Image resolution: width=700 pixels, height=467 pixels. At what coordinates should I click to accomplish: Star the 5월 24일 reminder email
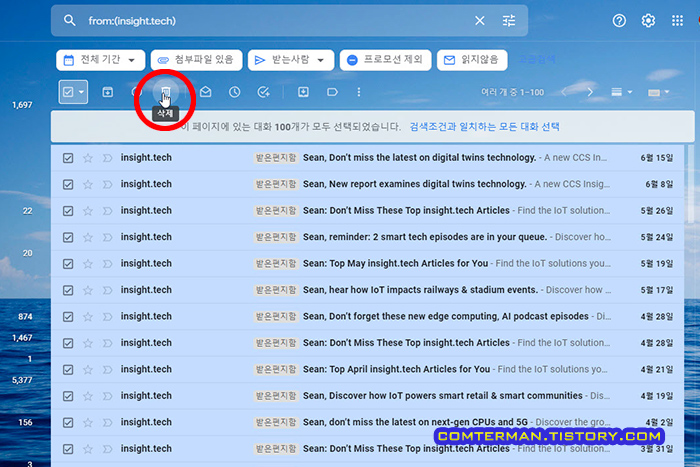(x=88, y=237)
